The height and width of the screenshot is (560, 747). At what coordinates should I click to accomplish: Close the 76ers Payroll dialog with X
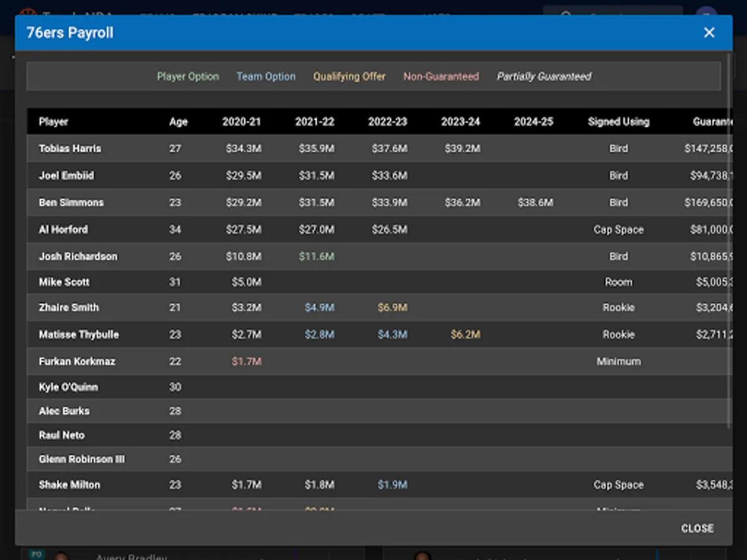[709, 33]
